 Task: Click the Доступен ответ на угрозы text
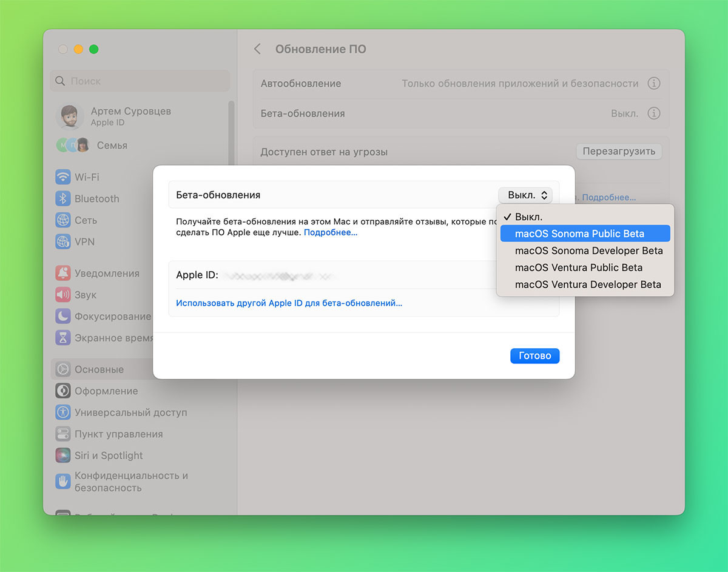coord(324,152)
